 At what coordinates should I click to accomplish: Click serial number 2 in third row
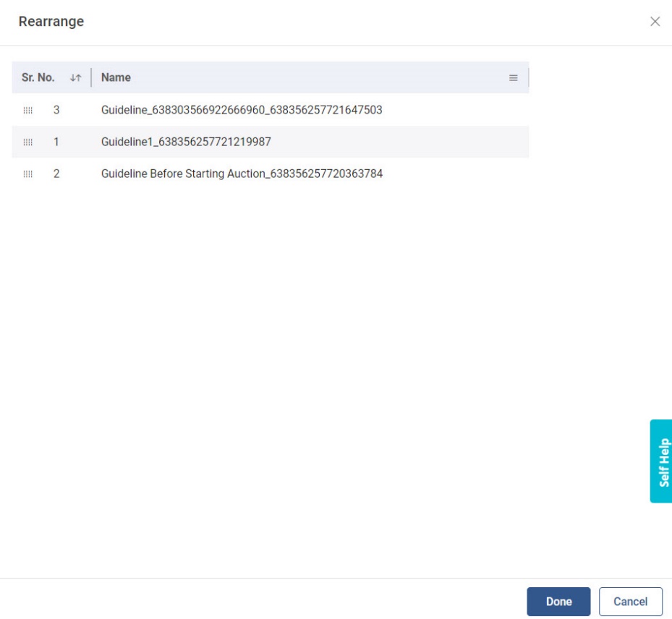(x=56, y=174)
